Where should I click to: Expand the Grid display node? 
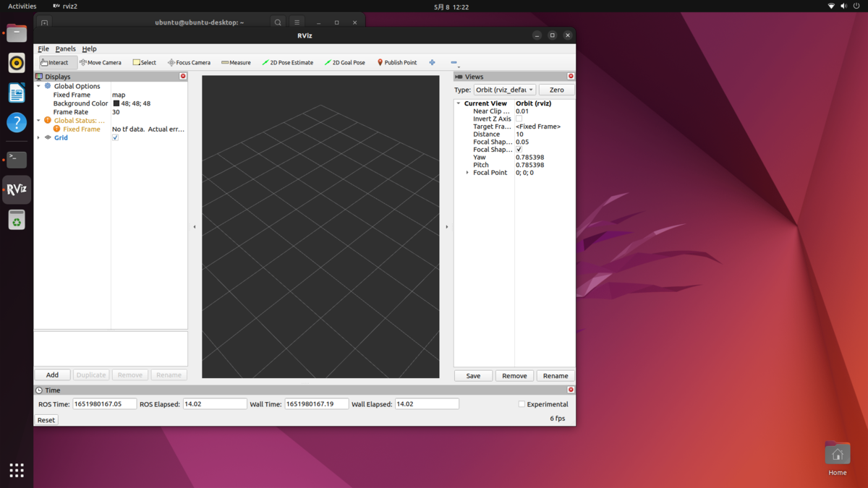[x=39, y=137]
